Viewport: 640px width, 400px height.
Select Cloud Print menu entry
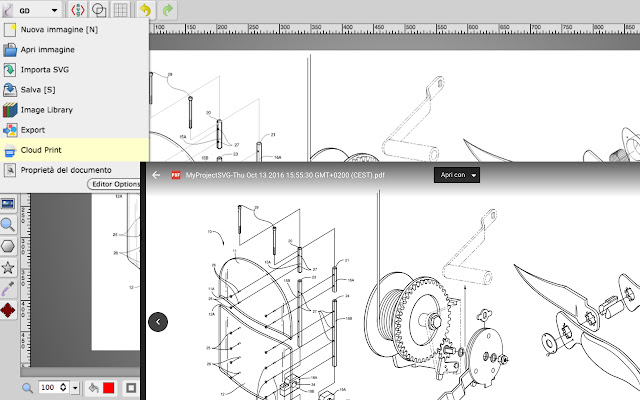point(74,150)
